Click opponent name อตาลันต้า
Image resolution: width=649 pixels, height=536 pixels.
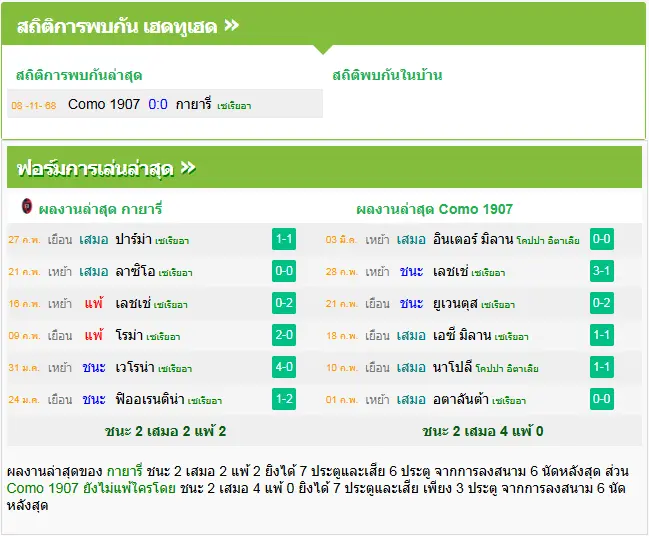[461, 399]
